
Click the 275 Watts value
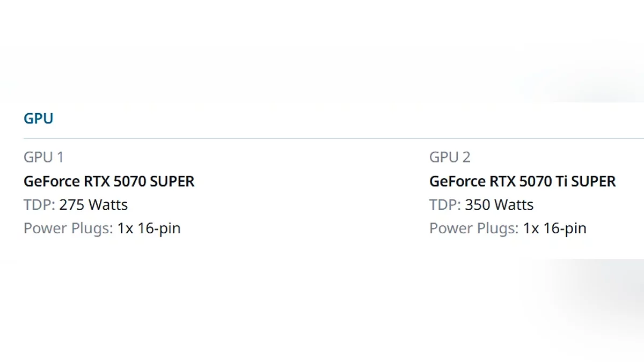tap(93, 205)
